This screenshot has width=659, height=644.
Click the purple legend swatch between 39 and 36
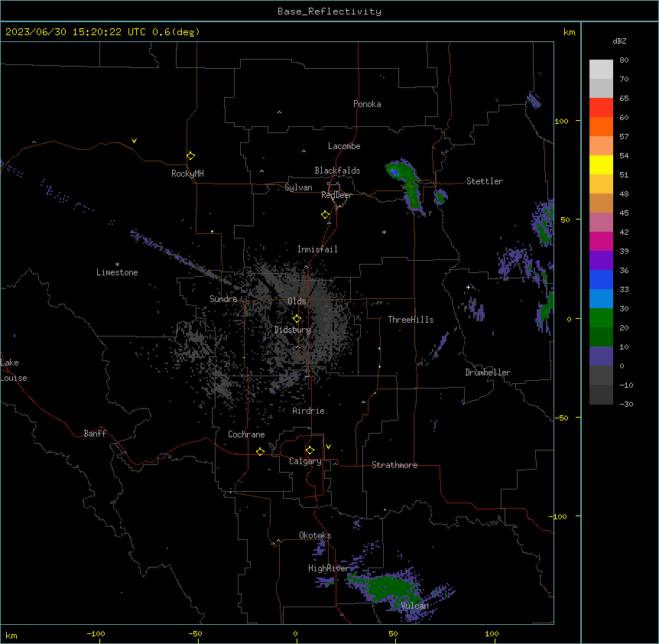[601, 261]
